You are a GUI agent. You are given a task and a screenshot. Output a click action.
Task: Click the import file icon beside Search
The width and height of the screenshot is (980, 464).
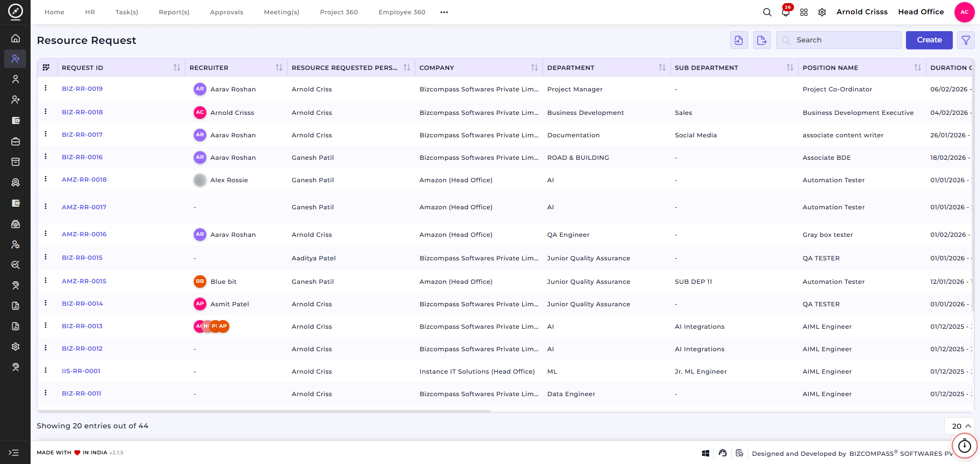pyautogui.click(x=739, y=40)
